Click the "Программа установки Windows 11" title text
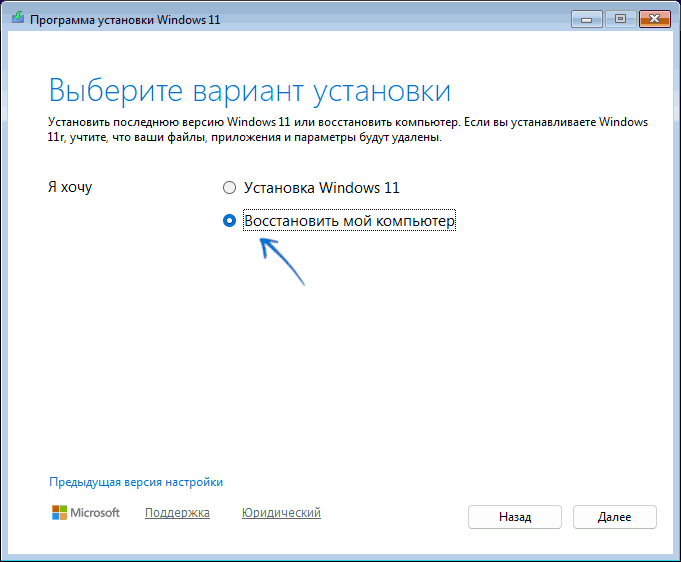This screenshot has height=562, width=681. pyautogui.click(x=125, y=20)
